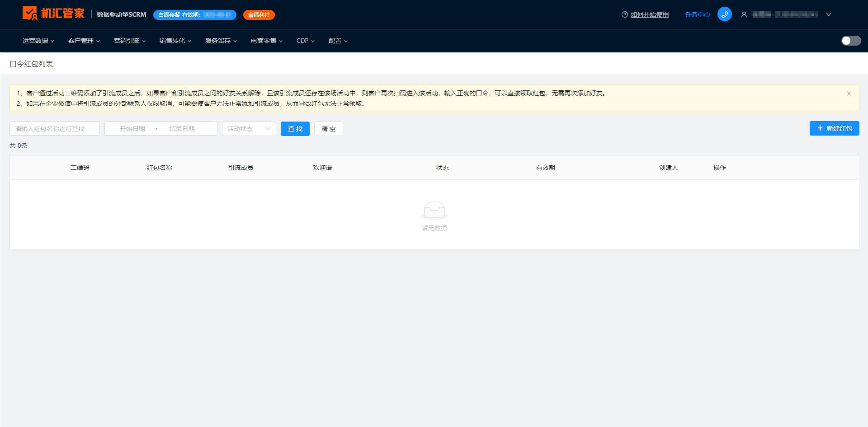Click the 有效期 column header

pos(546,168)
